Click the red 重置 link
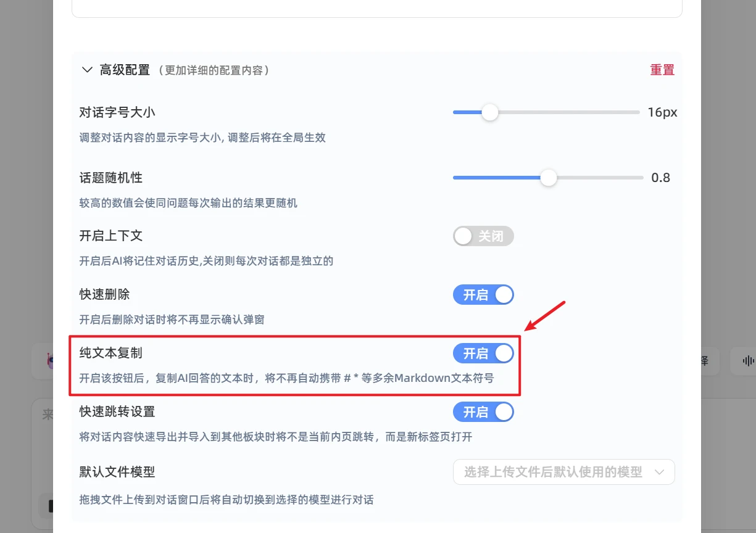The width and height of the screenshot is (756, 533). pos(662,70)
